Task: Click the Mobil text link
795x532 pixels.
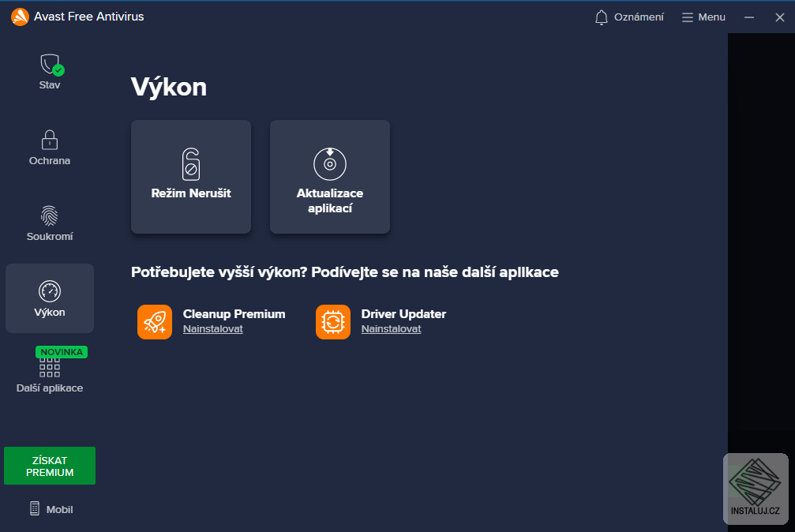Action: (x=60, y=509)
